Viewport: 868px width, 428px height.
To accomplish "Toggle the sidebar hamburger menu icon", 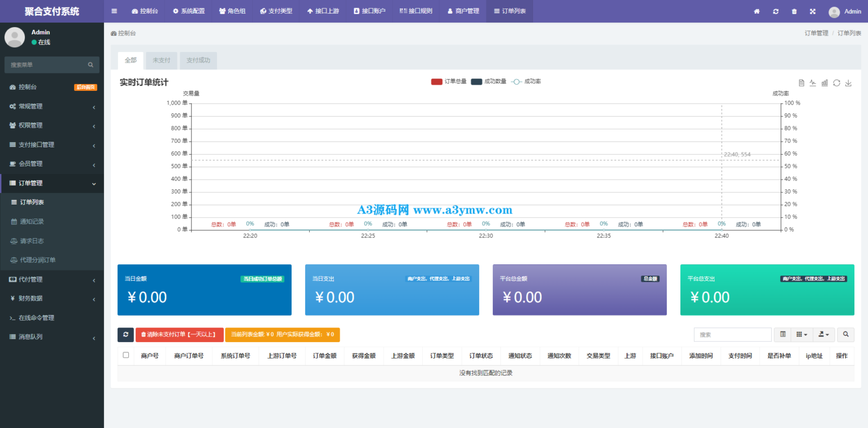I will tap(114, 11).
